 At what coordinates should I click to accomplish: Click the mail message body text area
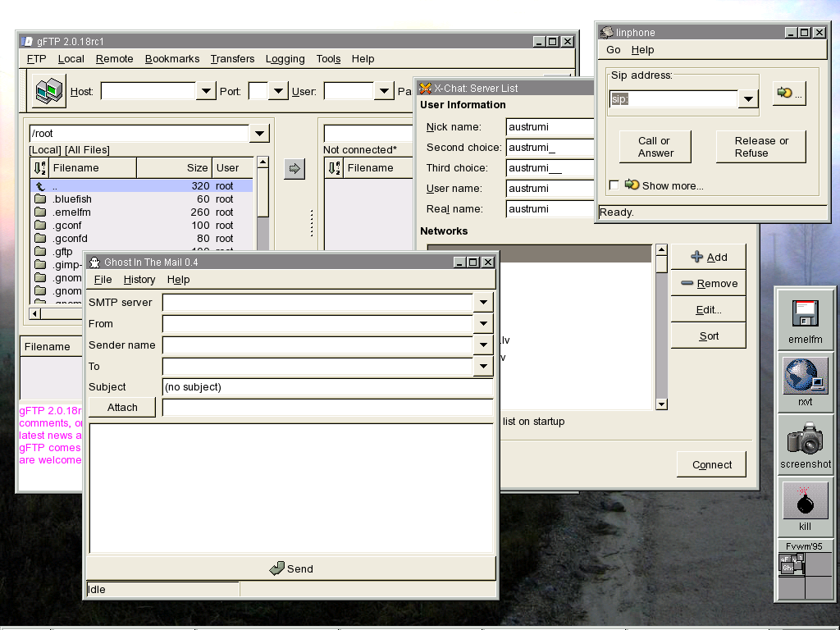point(291,488)
